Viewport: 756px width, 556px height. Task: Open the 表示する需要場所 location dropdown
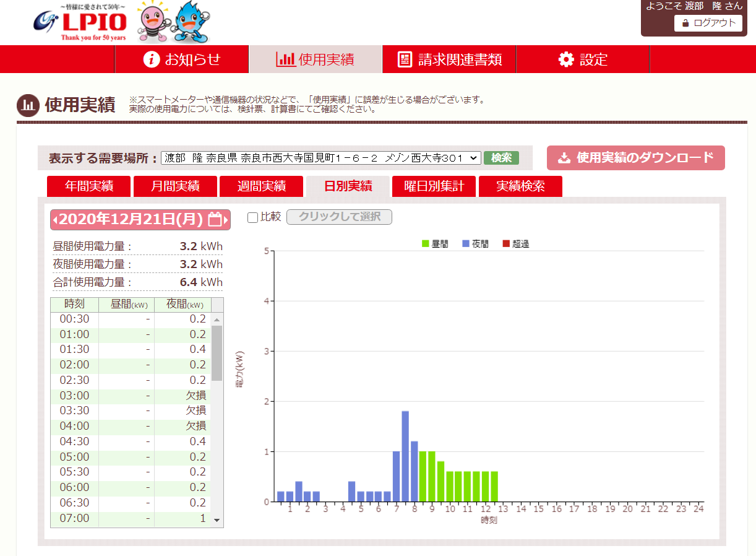tap(320, 158)
